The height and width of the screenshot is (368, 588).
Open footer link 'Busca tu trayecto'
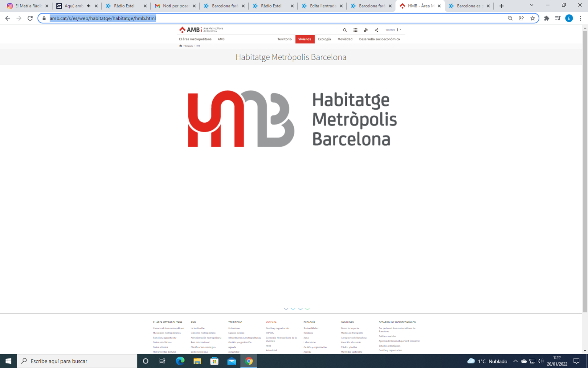[350, 328]
